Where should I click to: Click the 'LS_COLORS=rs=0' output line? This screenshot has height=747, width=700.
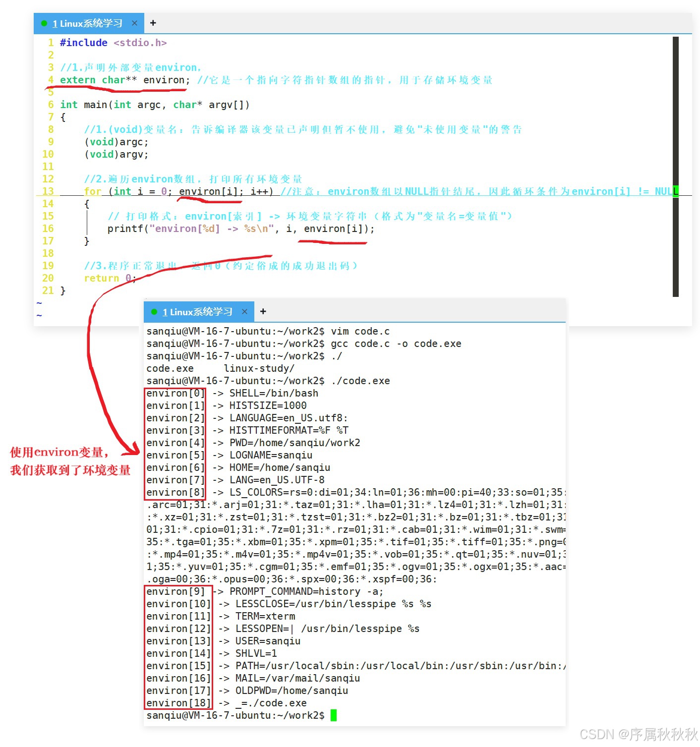[355, 492]
